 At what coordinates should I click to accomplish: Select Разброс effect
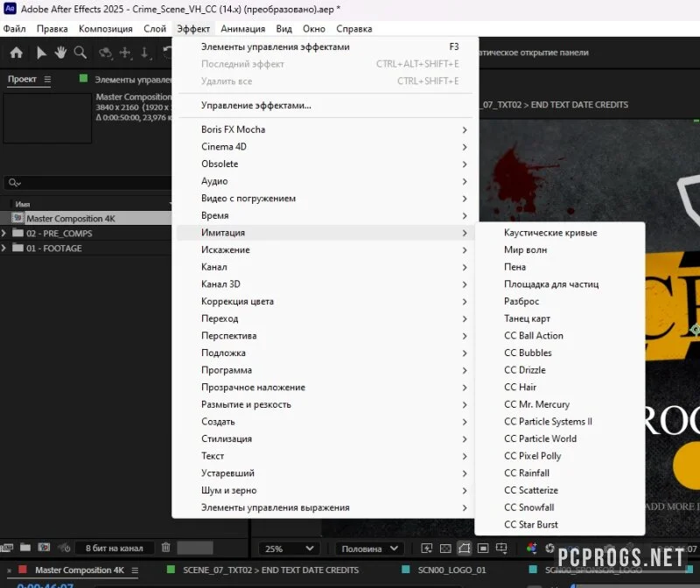560,301
